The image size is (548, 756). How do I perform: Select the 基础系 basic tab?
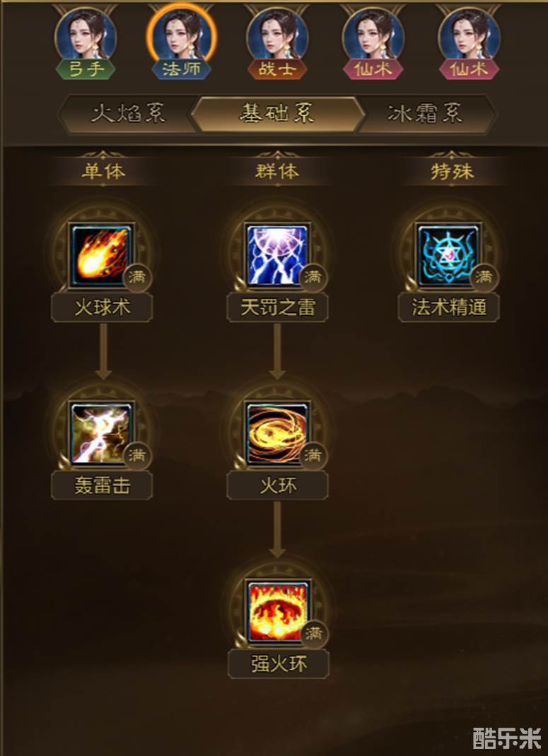277,114
